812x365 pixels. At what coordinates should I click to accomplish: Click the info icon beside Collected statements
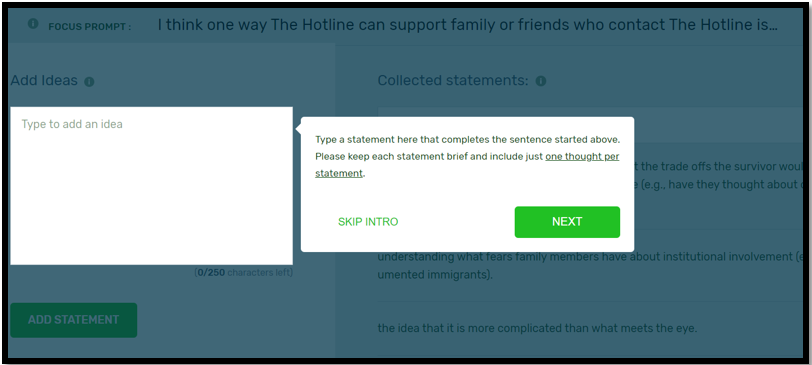point(541,81)
